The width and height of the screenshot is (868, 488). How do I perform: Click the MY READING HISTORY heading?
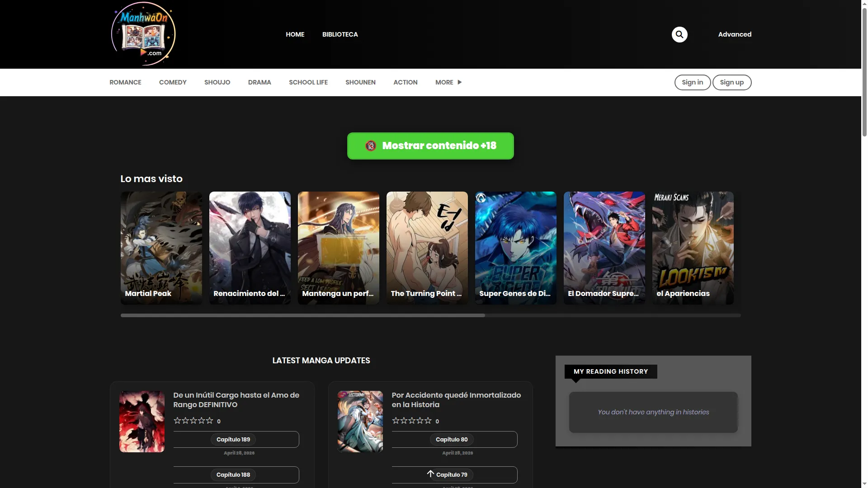click(x=611, y=371)
